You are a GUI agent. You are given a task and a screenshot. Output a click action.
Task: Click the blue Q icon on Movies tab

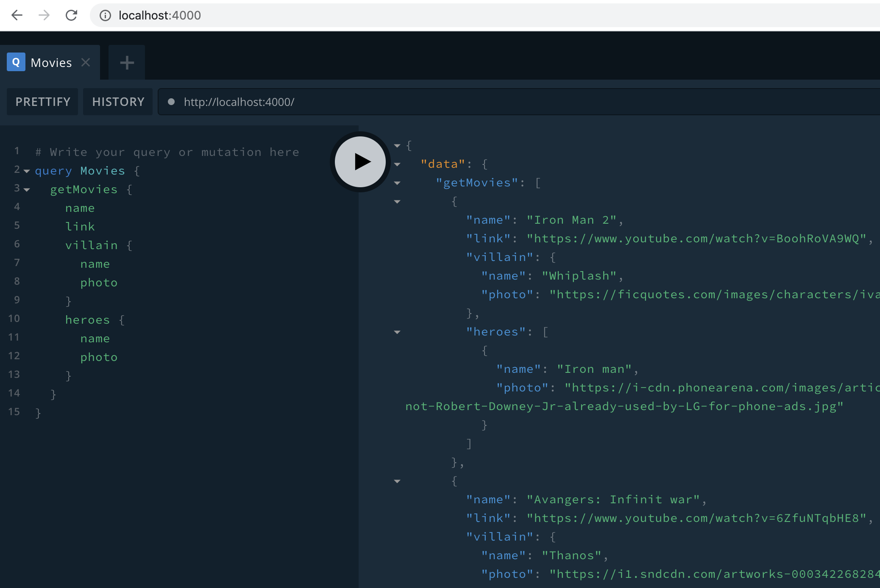coord(16,62)
